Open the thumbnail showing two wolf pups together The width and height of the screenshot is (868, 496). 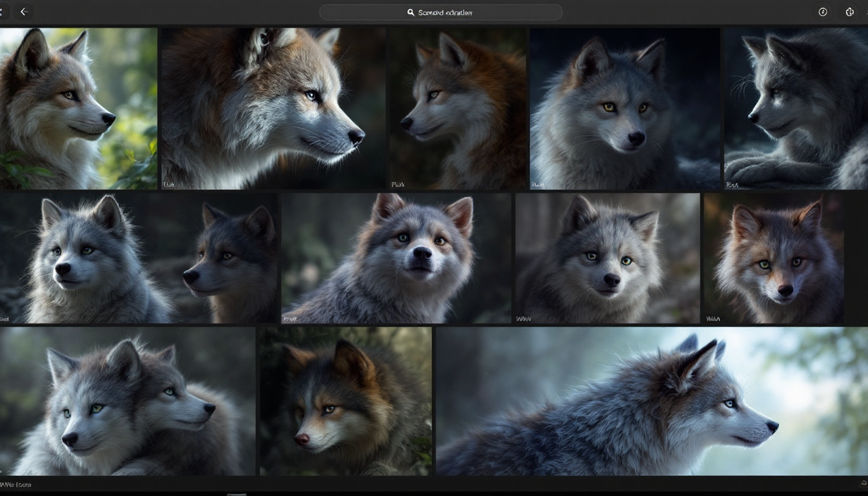click(x=139, y=258)
